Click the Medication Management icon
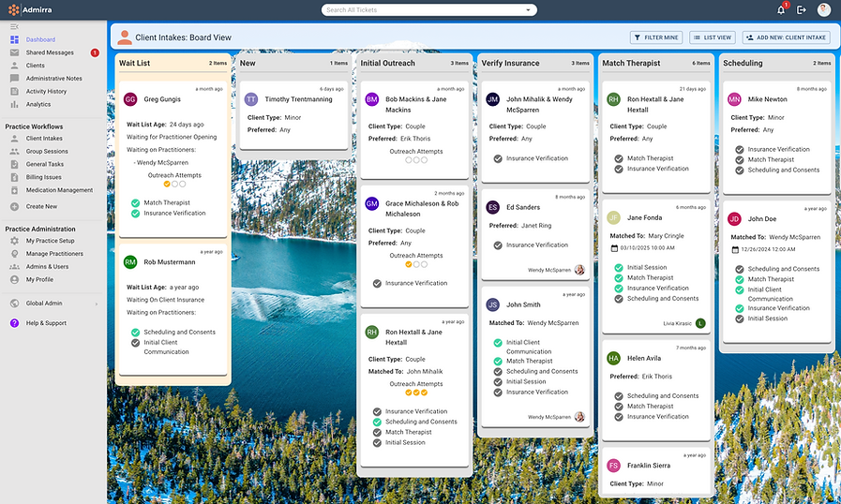This screenshot has width=841, height=504. click(x=14, y=190)
